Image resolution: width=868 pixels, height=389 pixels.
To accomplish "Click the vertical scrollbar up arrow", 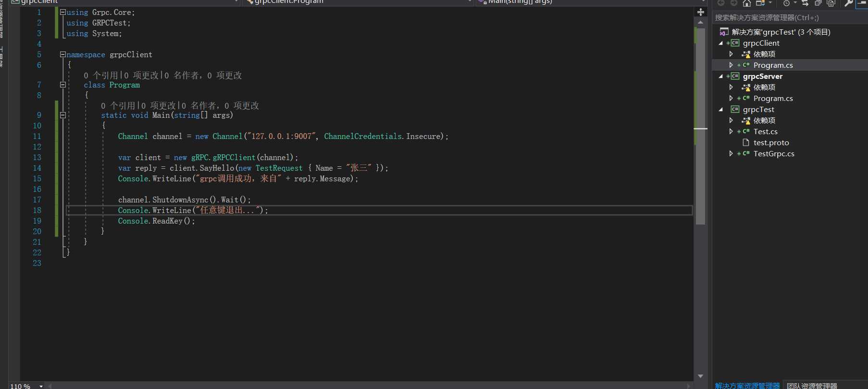I will click(x=700, y=22).
